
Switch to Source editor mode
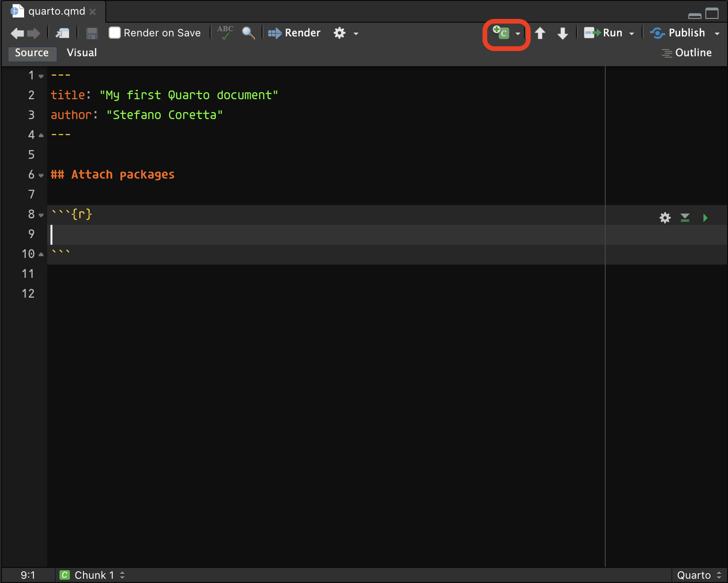coord(32,53)
